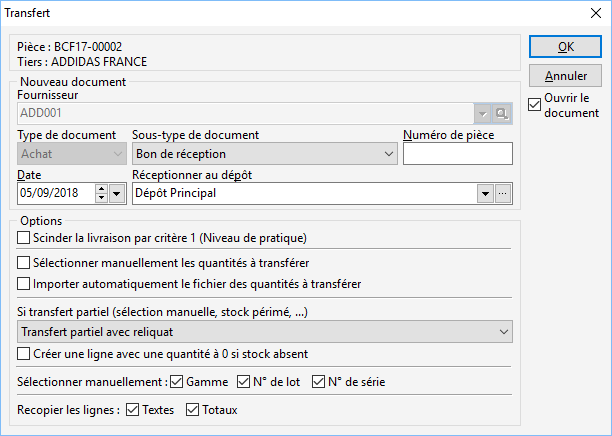Screen dimensions: 612x436
Task: Expand the Fournisseur ADD001 dropdown arrow
Action: tap(483, 114)
